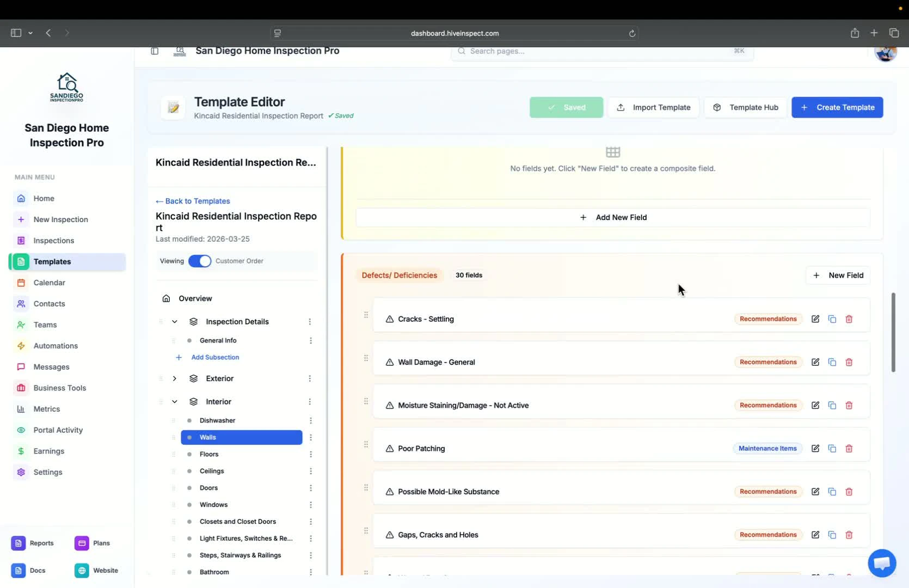Open the Automations menu item
The height and width of the screenshot is (588, 909).
pos(69,346)
